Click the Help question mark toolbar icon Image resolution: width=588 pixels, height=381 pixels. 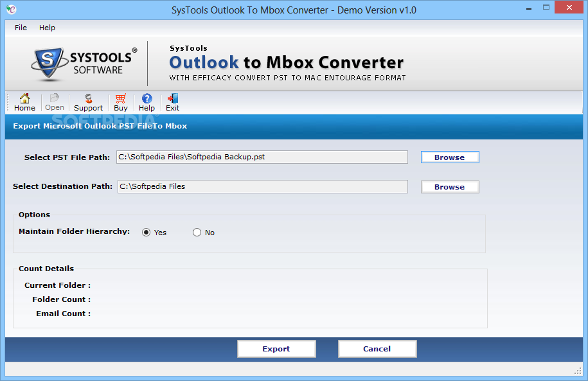pos(147,102)
